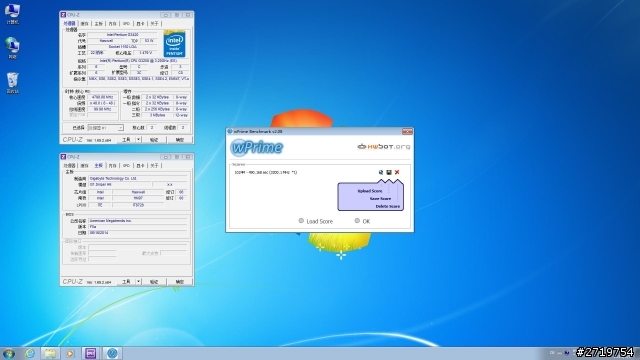Launch Internet Explorer from the taskbar

pos(30,353)
